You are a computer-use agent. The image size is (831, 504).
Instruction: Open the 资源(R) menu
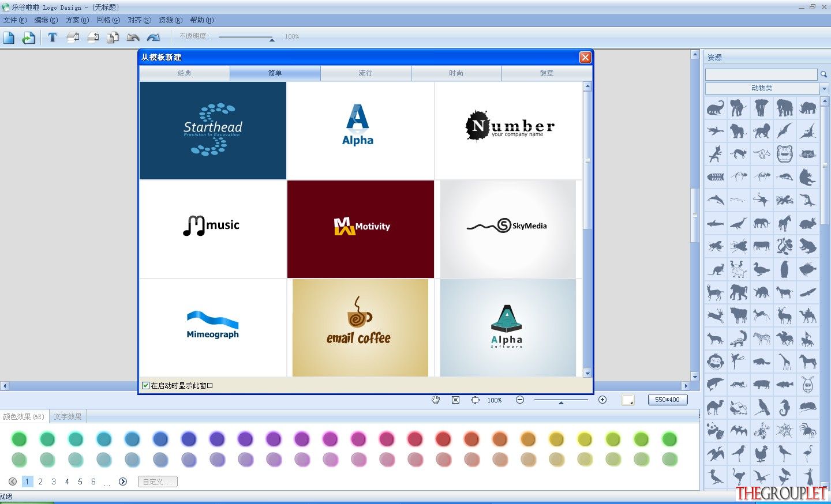[x=171, y=20]
